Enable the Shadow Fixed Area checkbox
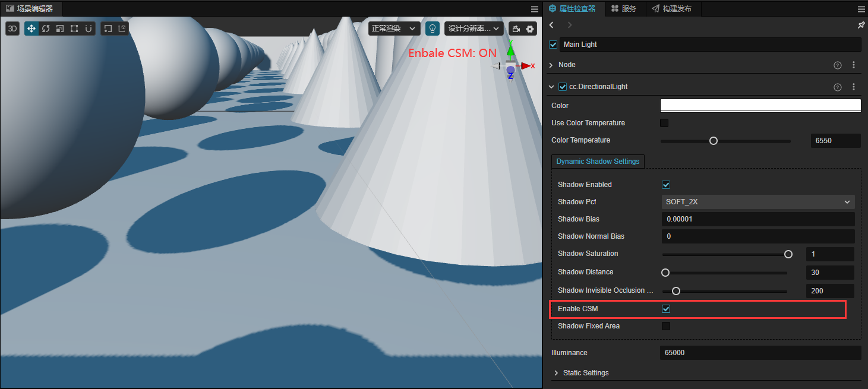Viewport: 868px width, 389px height. point(666,326)
